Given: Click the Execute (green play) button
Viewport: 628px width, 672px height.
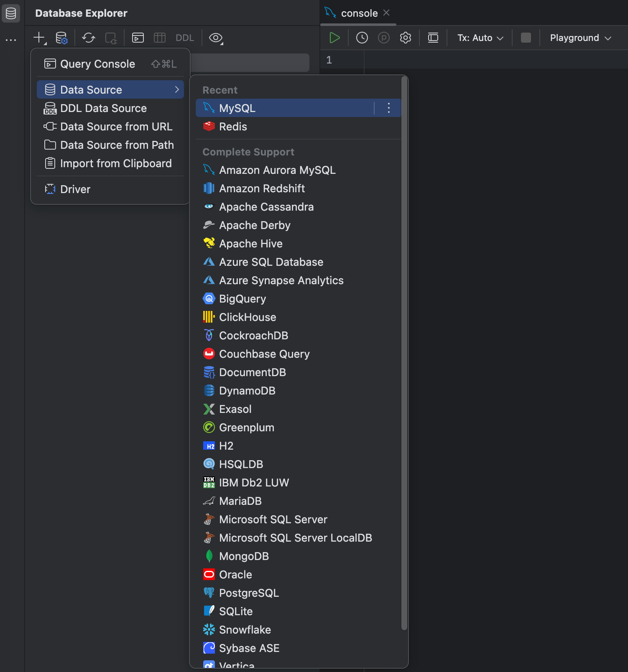Looking at the screenshot, I should 334,38.
